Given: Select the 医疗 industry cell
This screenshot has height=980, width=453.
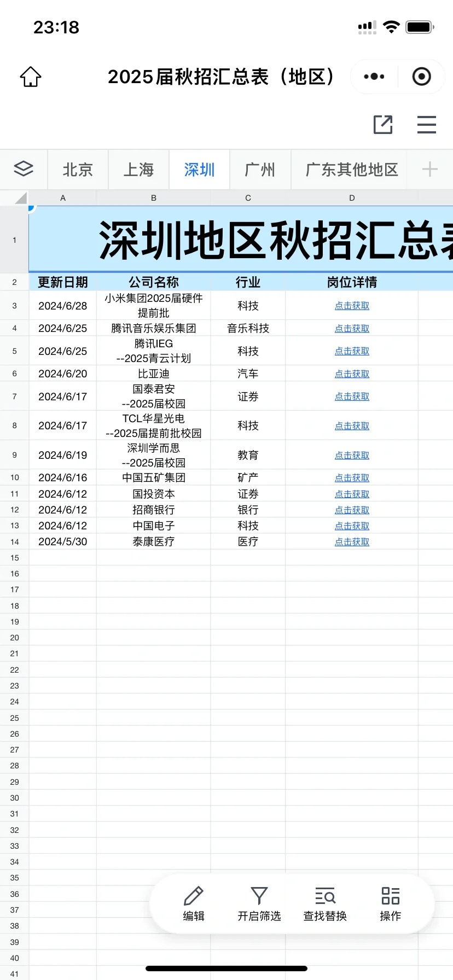Looking at the screenshot, I should click(248, 541).
